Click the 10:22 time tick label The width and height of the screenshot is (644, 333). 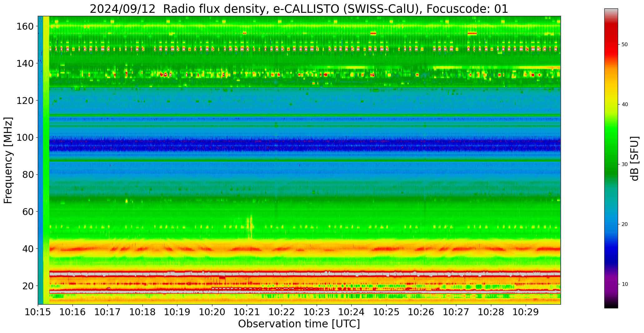tap(282, 312)
